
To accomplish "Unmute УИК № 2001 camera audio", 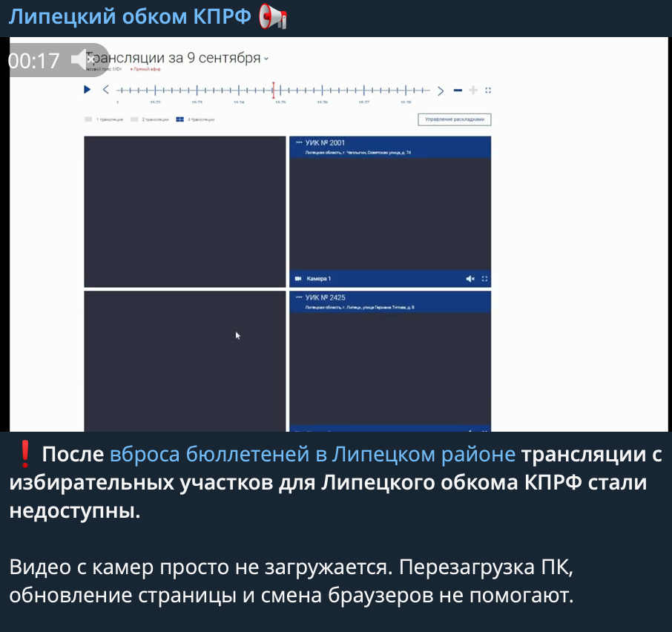I will 470,279.
